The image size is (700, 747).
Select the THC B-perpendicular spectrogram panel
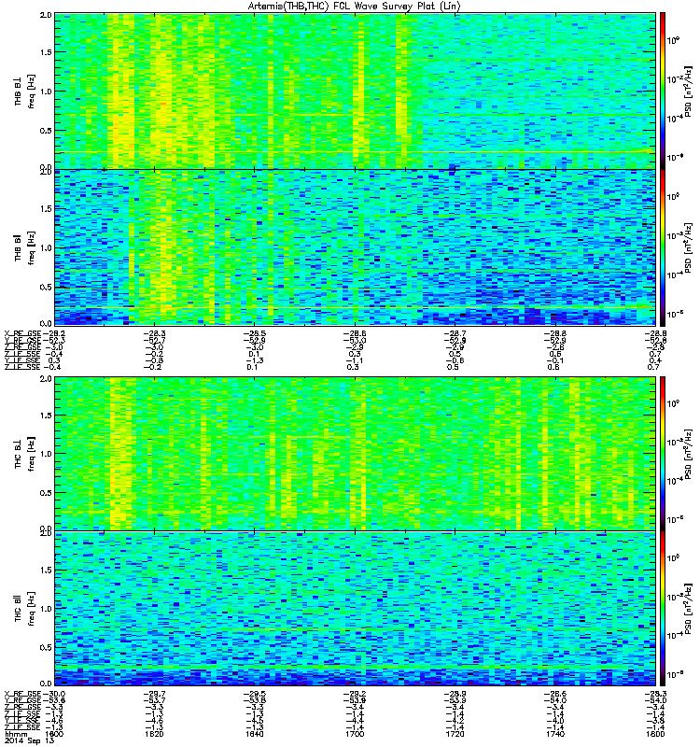tap(355, 454)
